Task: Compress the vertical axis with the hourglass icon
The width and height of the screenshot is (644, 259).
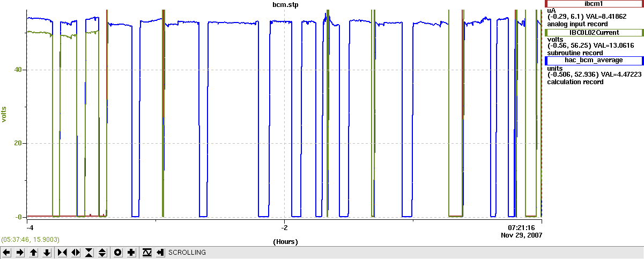Action: pyautogui.click(x=89, y=252)
